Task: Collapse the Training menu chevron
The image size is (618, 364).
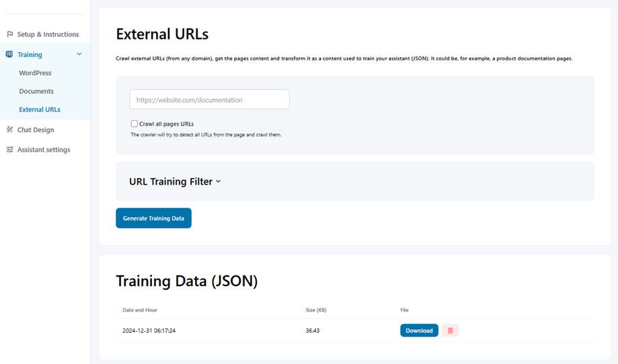Action: (x=79, y=54)
